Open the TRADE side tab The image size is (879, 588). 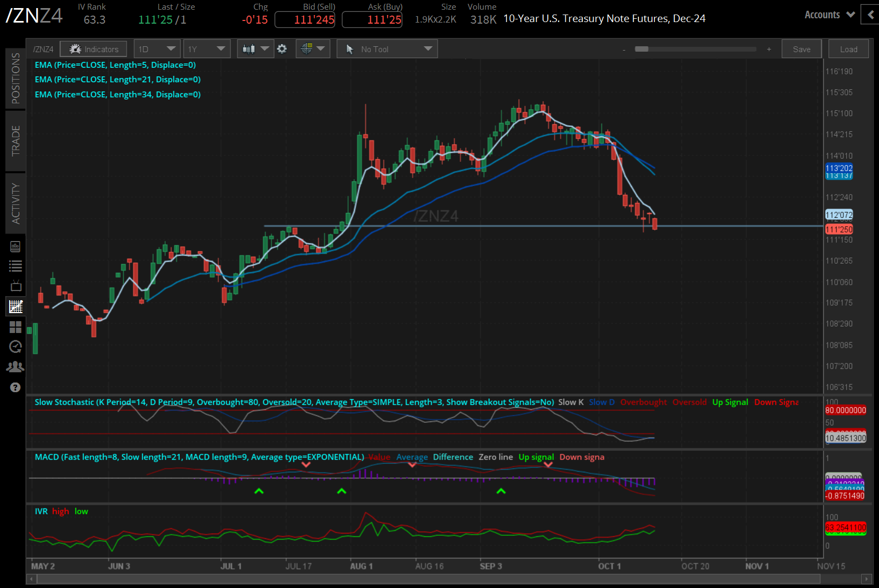tap(16, 141)
